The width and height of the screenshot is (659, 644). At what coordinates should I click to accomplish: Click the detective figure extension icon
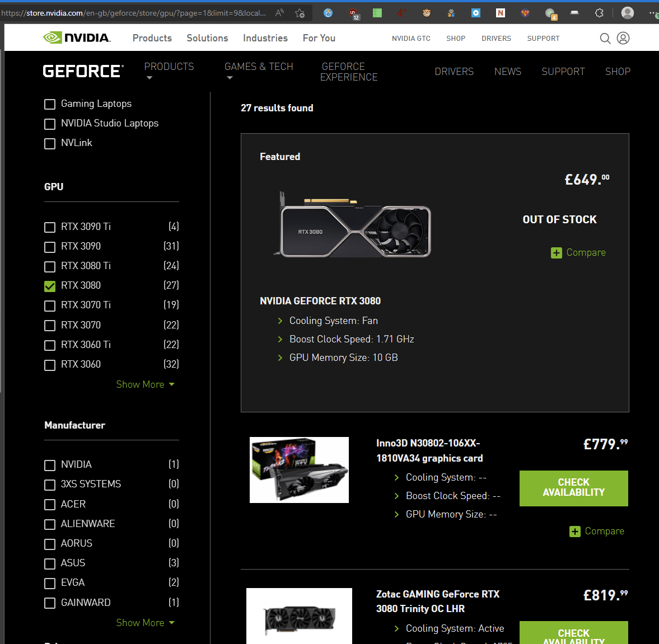[x=451, y=13]
